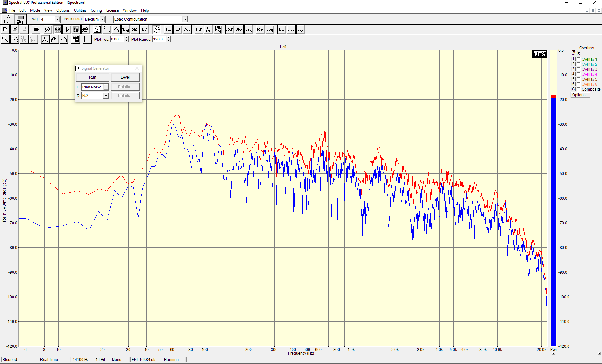Enable the Overlay 4 checkbox
Image resolution: width=602 pixels, height=364 pixels.
pos(578,74)
